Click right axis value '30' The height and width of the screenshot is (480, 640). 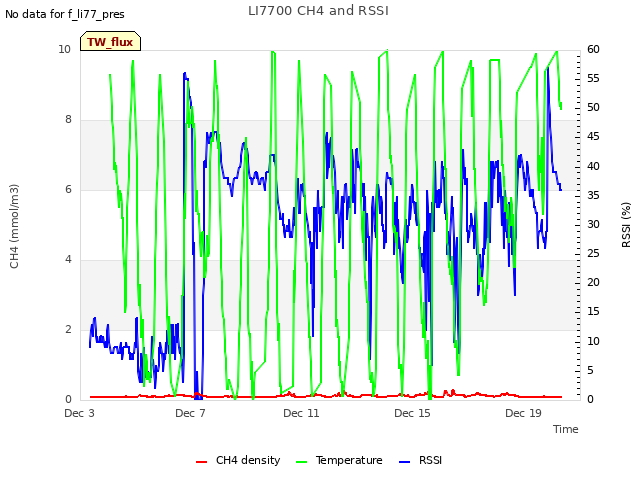pyautogui.click(x=593, y=224)
